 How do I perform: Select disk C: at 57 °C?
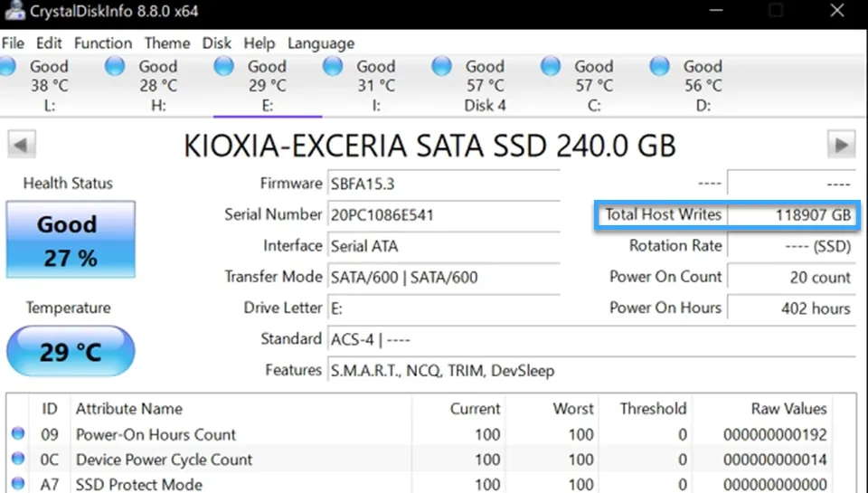594,86
